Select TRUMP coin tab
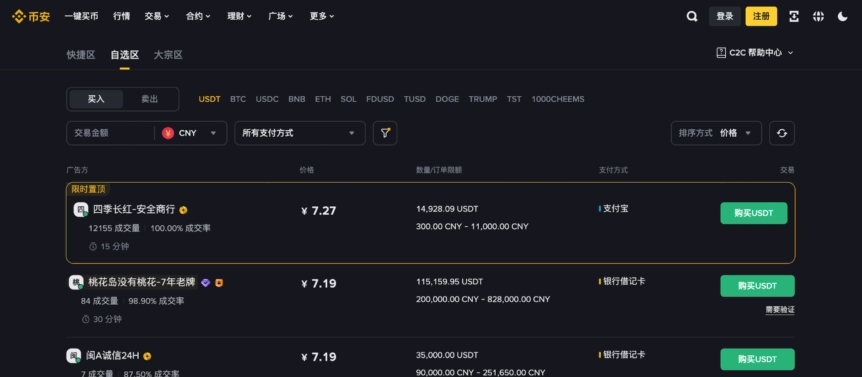862x377 pixels. 483,99
